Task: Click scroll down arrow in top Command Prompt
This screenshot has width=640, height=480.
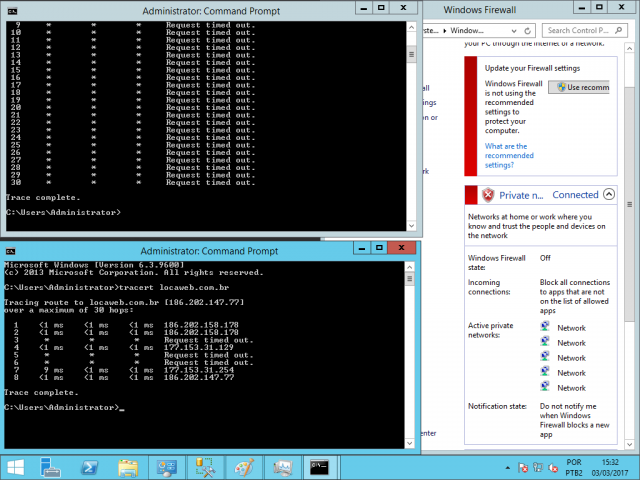Action: (x=411, y=225)
